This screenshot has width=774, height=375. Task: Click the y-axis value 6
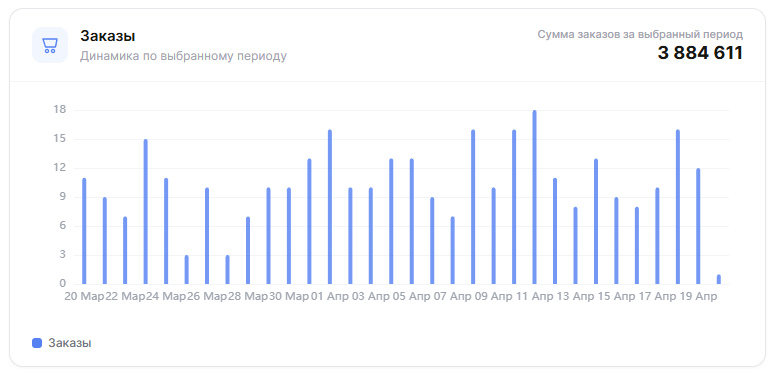click(63, 226)
